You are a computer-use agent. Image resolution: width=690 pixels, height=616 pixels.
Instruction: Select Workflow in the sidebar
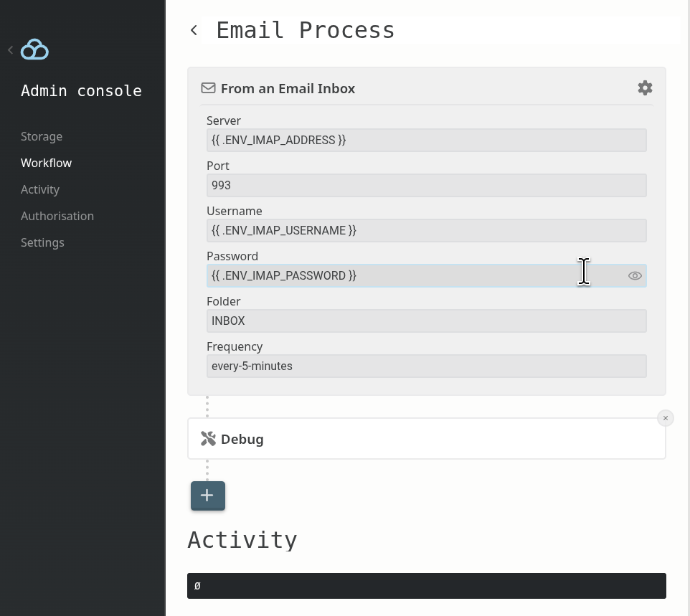click(x=46, y=163)
